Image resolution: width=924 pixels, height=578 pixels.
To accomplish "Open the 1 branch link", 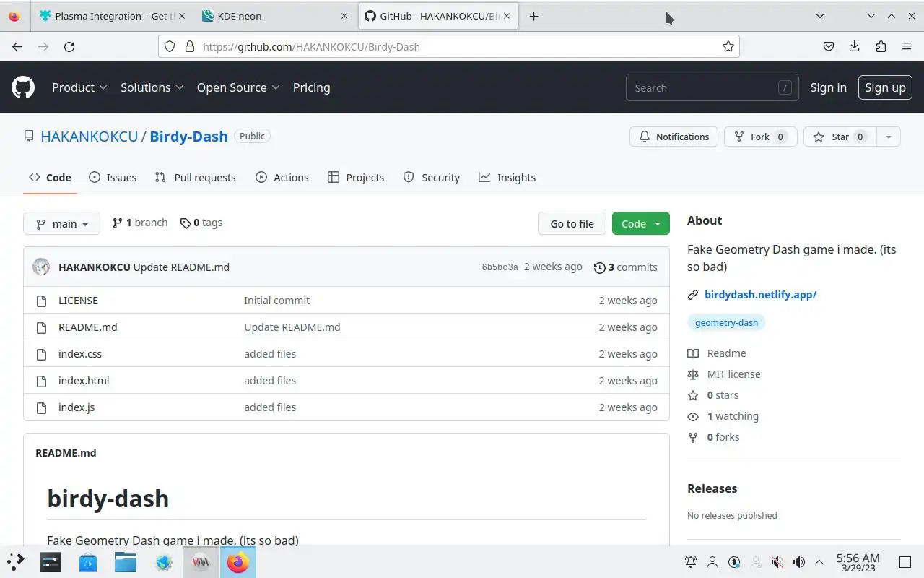I will 140,223.
